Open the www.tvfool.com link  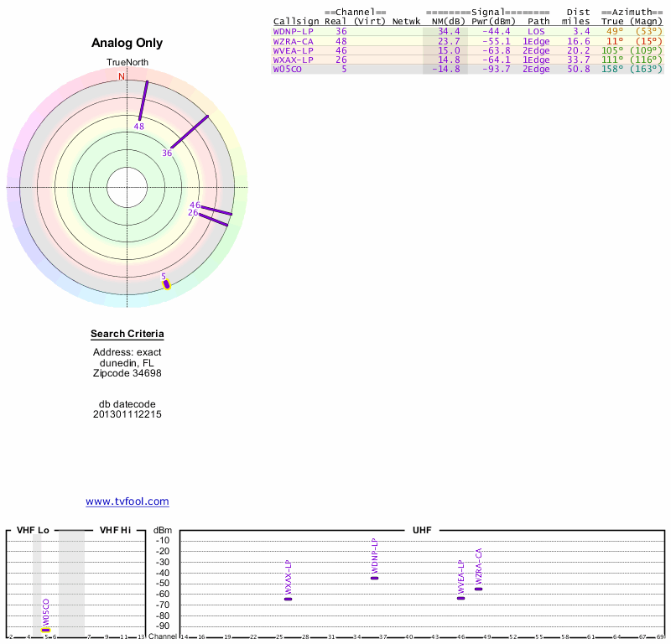pos(127,501)
